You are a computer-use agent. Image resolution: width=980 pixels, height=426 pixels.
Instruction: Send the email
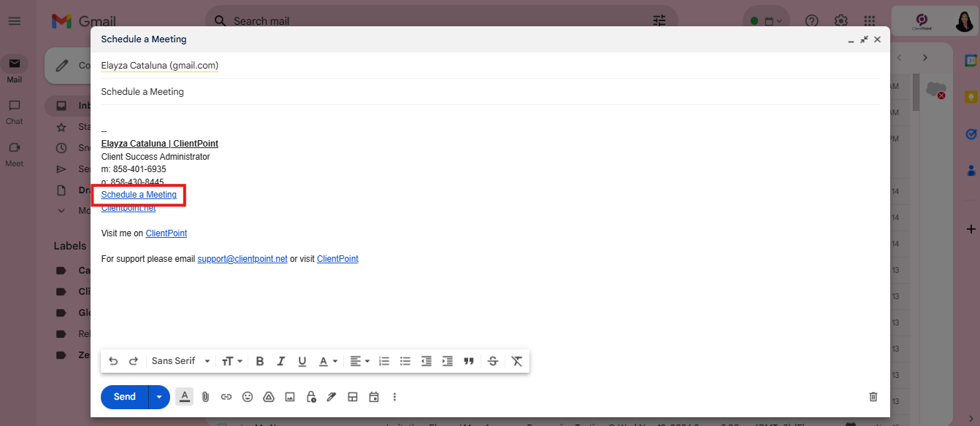point(125,397)
